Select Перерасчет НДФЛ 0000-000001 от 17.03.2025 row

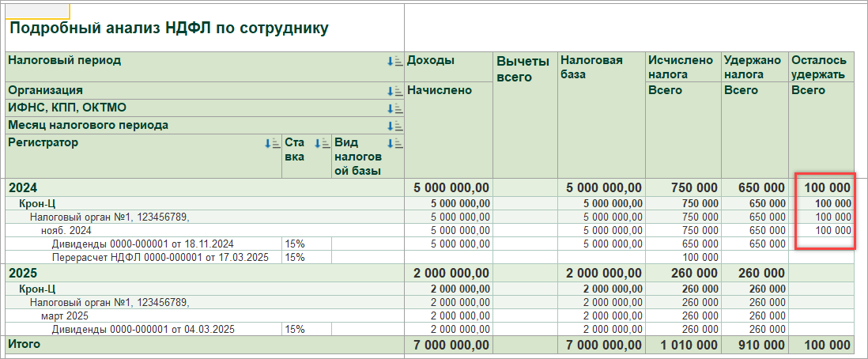[x=160, y=258]
